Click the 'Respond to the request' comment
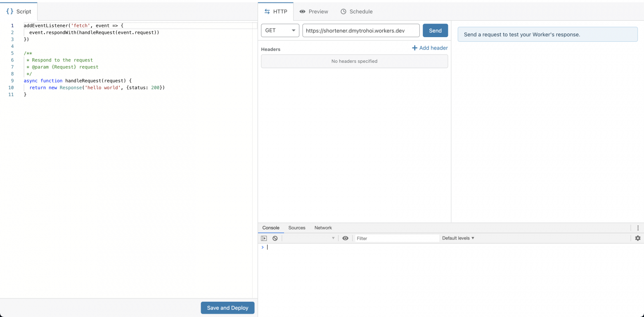644x317 pixels. pos(62,60)
